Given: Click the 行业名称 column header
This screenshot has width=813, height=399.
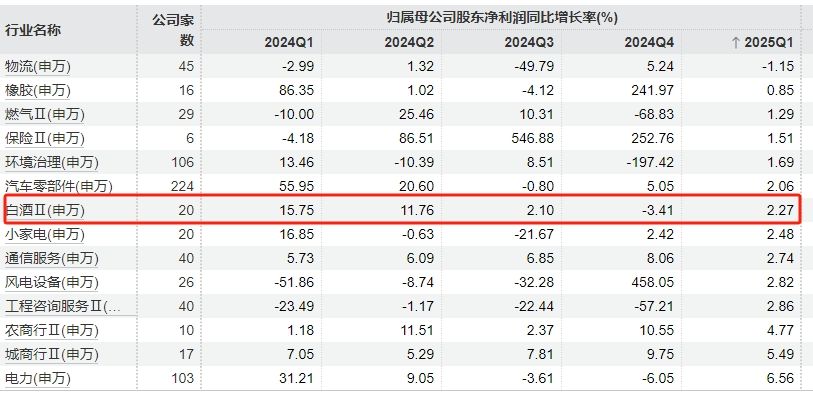Looking at the screenshot, I should click(33, 31).
